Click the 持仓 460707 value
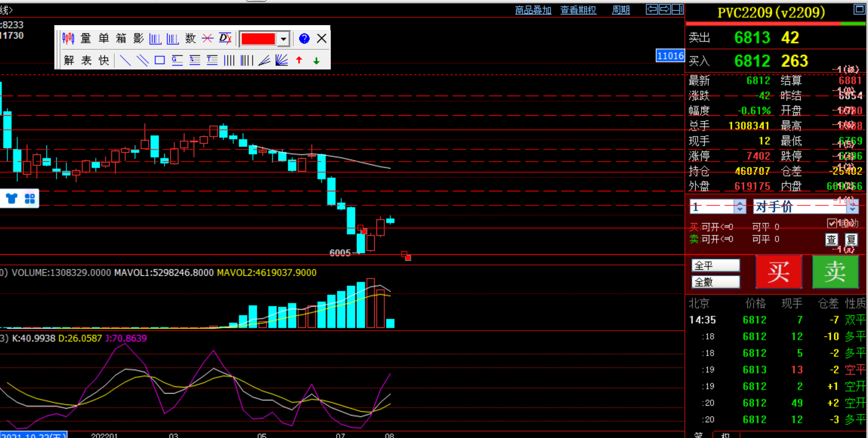This screenshot has height=438, width=868. coord(752,171)
